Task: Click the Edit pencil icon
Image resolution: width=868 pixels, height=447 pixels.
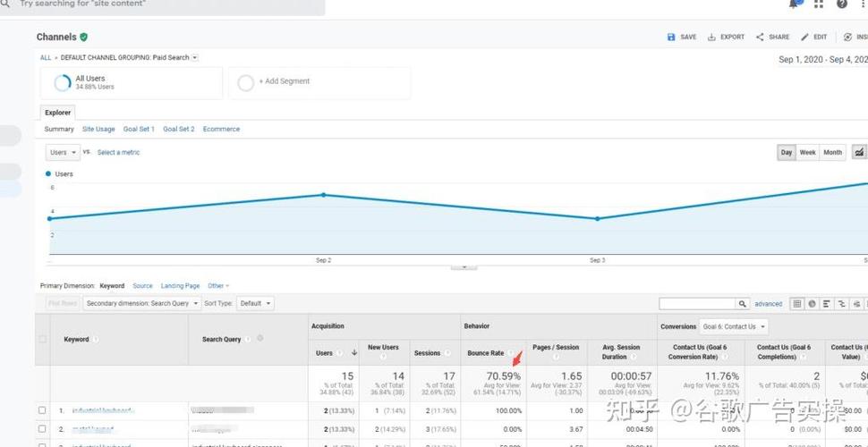Action: click(805, 38)
